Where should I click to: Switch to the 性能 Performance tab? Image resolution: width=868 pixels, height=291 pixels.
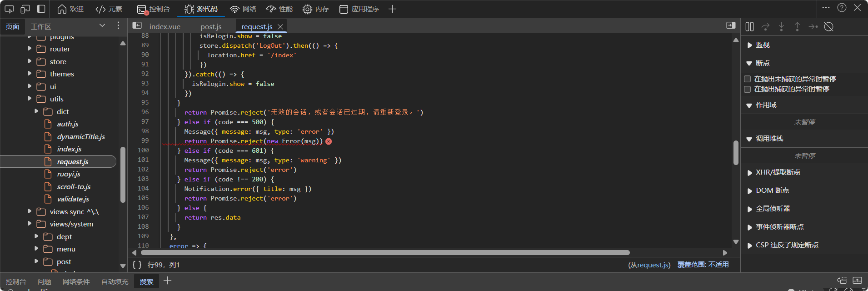click(x=279, y=9)
